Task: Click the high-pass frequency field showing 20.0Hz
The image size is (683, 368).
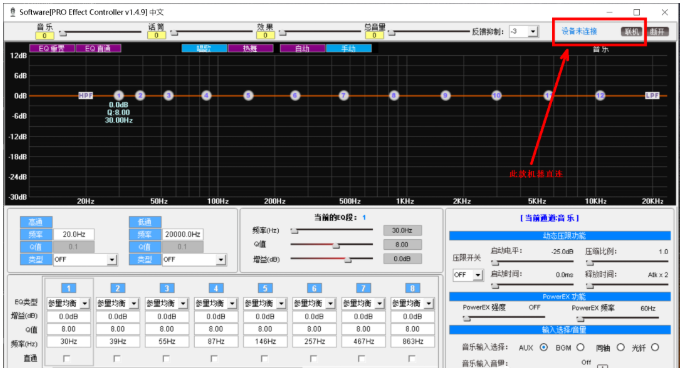Action: (74, 234)
